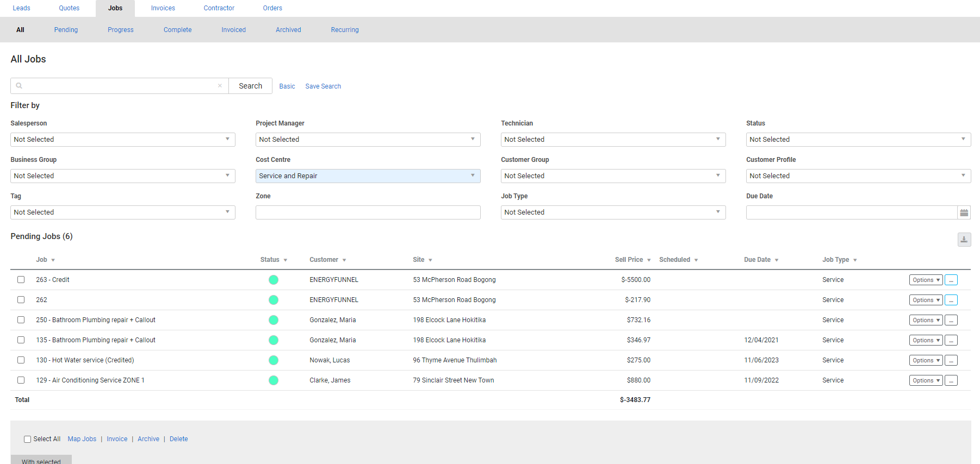Sort by the Customer column arrow
The height and width of the screenshot is (464, 980).
tap(344, 260)
